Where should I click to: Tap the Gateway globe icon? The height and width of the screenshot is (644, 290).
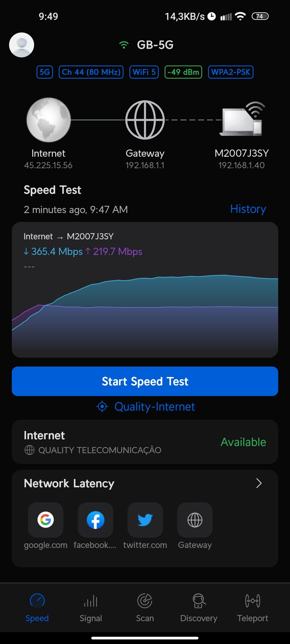pyautogui.click(x=145, y=120)
